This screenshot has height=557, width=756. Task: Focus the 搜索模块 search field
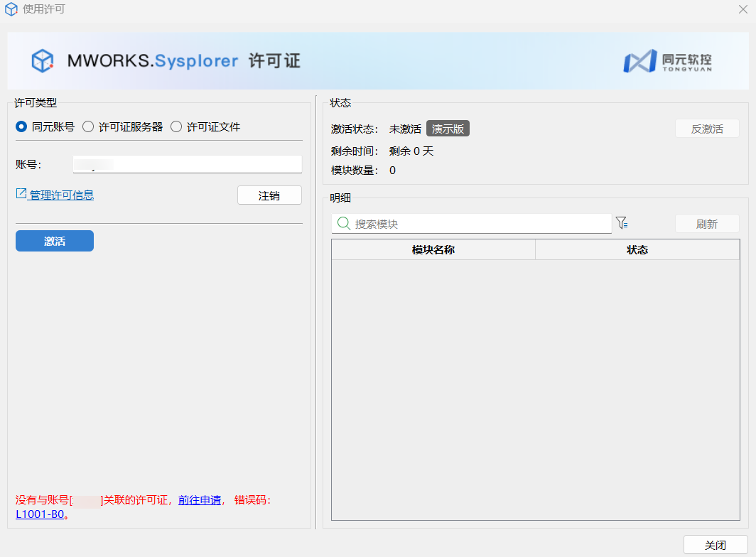[x=480, y=224]
